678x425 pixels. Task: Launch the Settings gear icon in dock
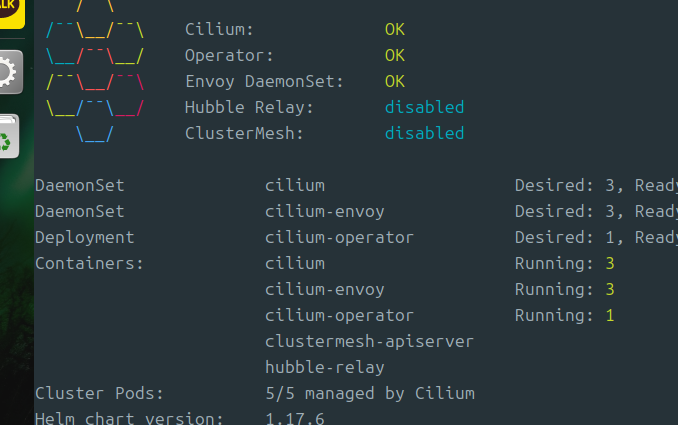click(10, 72)
